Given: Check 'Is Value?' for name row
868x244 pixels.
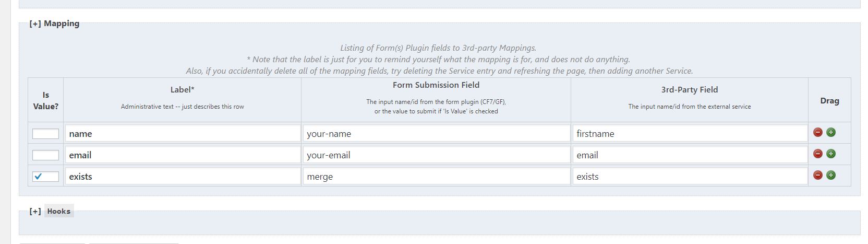Looking at the screenshot, I should point(45,134).
